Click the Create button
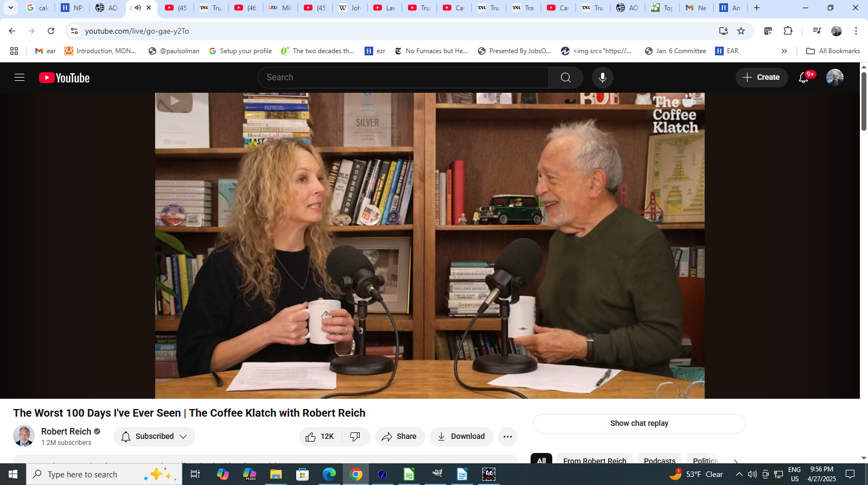The image size is (868, 485). (761, 78)
